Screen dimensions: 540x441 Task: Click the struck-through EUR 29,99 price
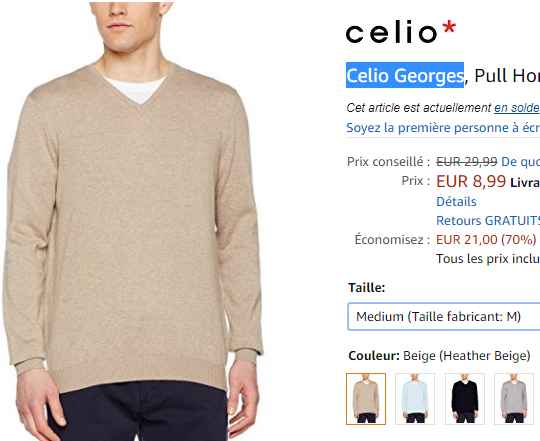467,161
